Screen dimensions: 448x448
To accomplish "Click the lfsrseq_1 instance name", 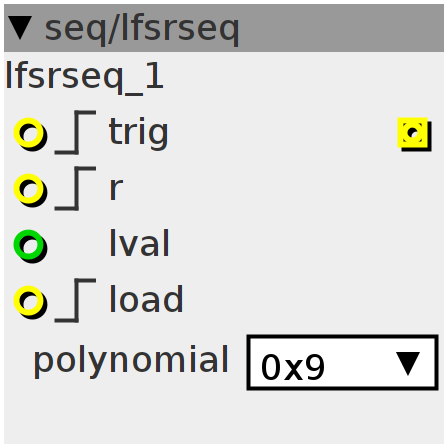I will [x=85, y=77].
